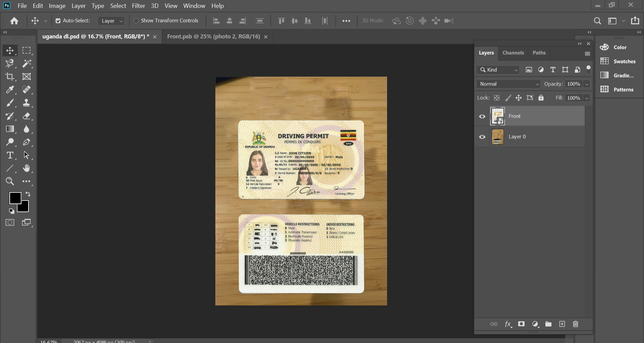Add a layer mask using the mask icon
Viewport: 644px width, 343px height.
point(521,324)
